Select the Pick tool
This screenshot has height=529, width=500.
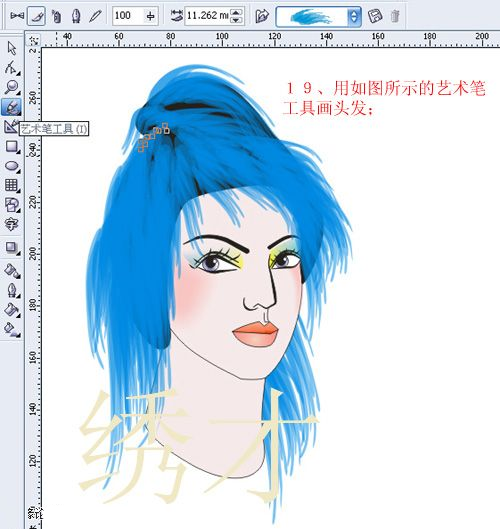point(12,48)
